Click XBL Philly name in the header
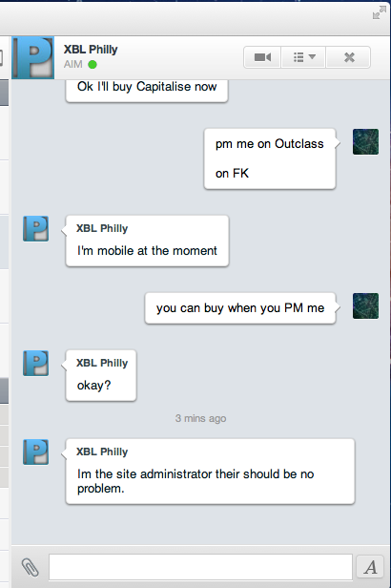The image size is (391, 588). click(x=91, y=50)
